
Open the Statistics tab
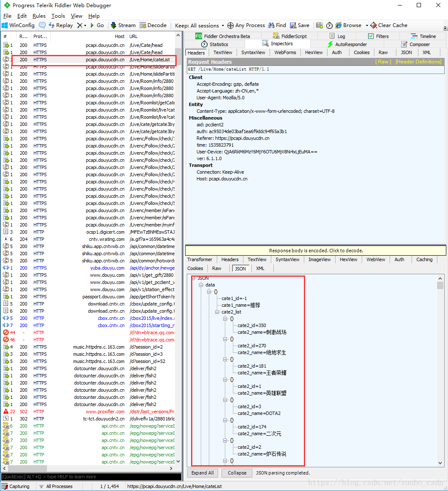coord(215,44)
